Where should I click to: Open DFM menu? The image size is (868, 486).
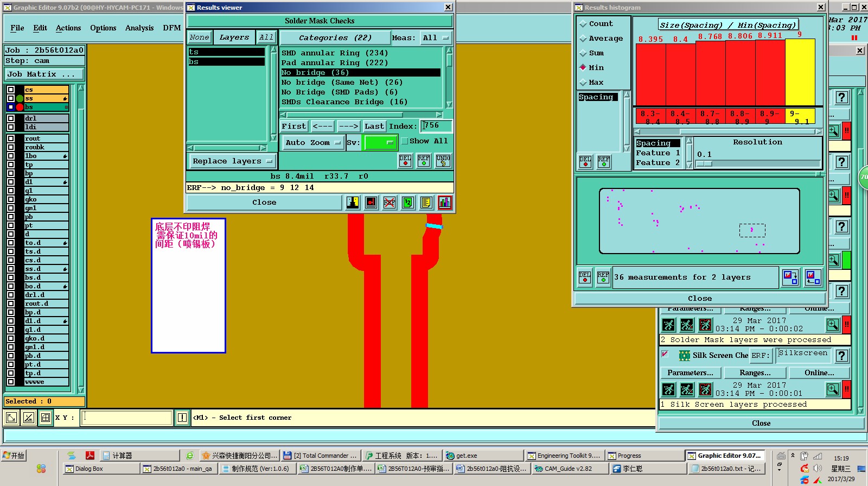tap(172, 28)
